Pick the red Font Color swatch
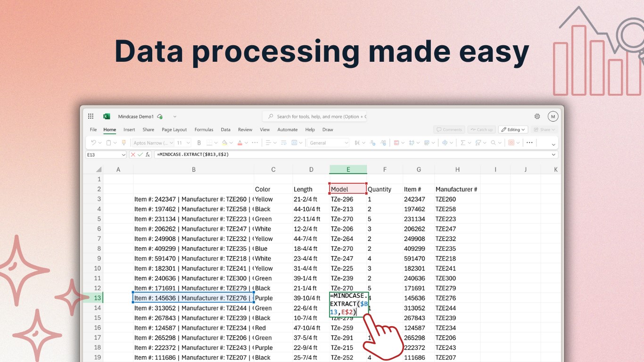Image resolution: width=644 pixels, height=362 pixels. (x=240, y=143)
